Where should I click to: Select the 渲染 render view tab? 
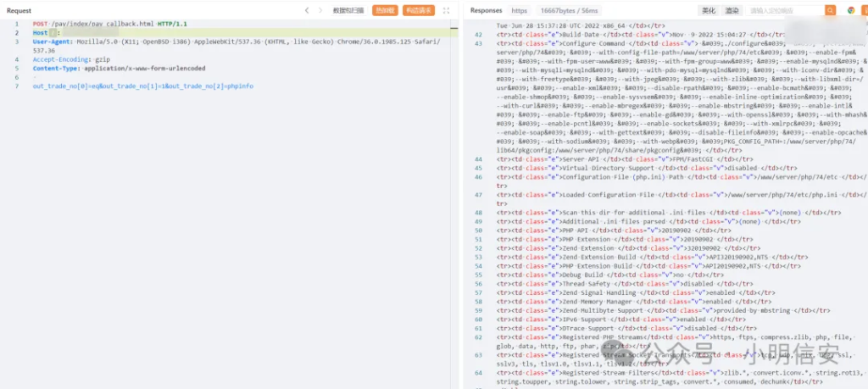click(x=732, y=10)
